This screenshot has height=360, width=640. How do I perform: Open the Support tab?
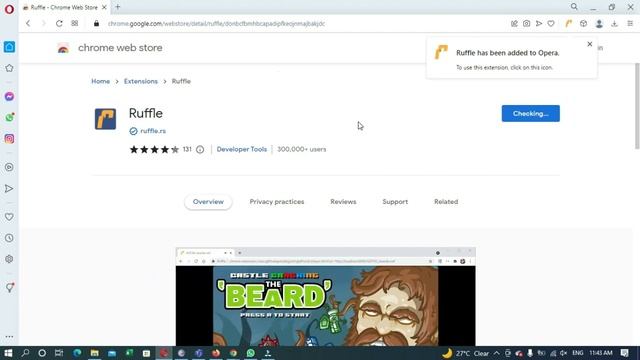click(395, 202)
